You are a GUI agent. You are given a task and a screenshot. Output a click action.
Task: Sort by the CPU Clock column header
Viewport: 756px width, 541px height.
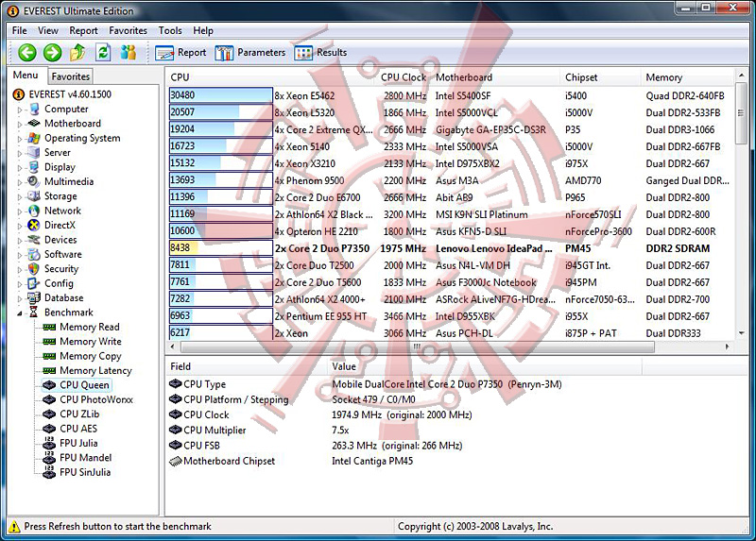click(404, 77)
